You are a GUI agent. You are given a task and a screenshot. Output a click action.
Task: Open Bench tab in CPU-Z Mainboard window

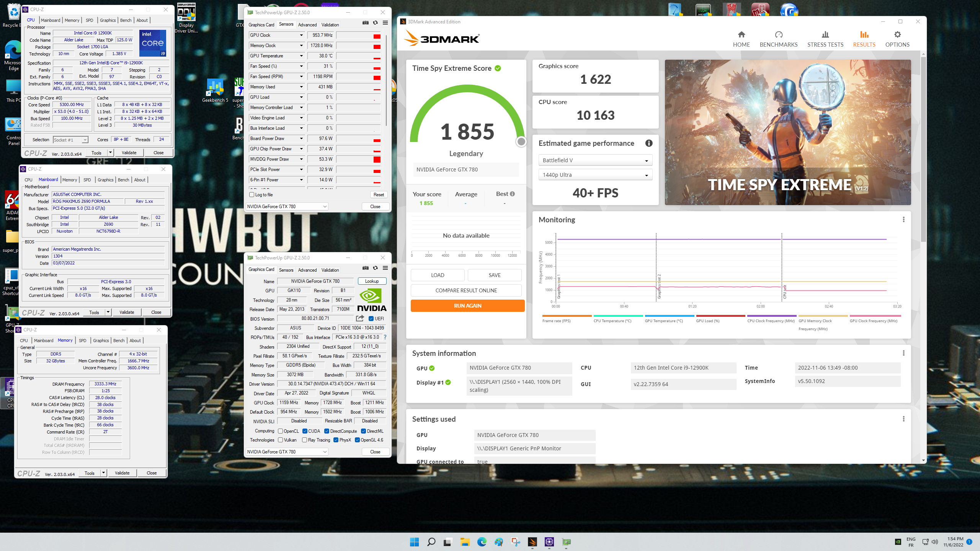point(123,180)
